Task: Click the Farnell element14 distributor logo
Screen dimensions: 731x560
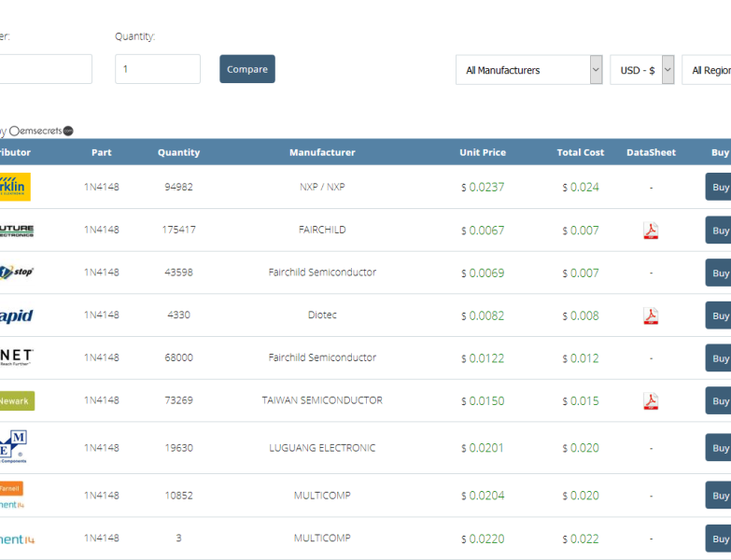Action: (12, 496)
